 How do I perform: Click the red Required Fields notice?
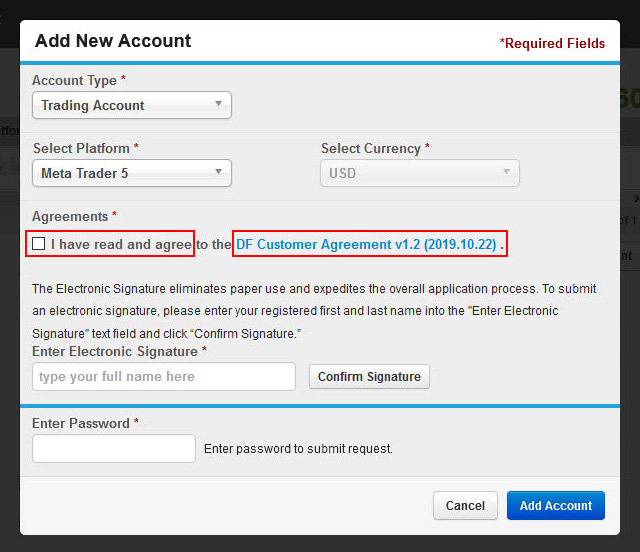pos(552,43)
